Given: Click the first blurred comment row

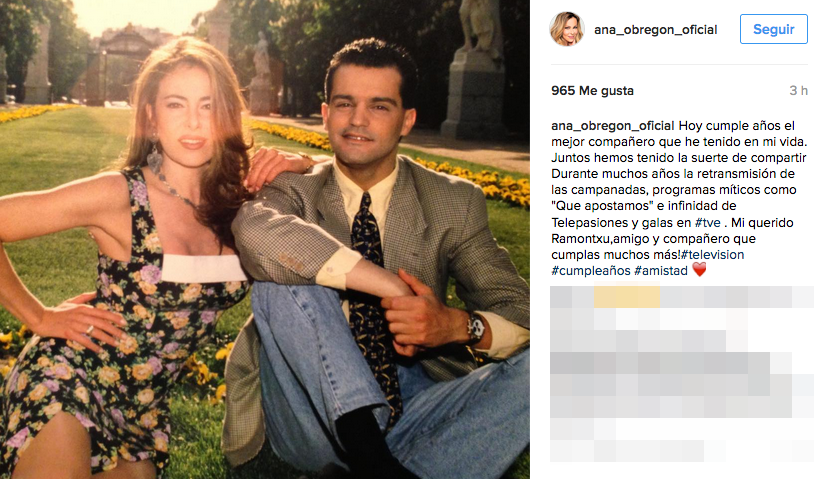Looking at the screenshot, I should 682,296.
